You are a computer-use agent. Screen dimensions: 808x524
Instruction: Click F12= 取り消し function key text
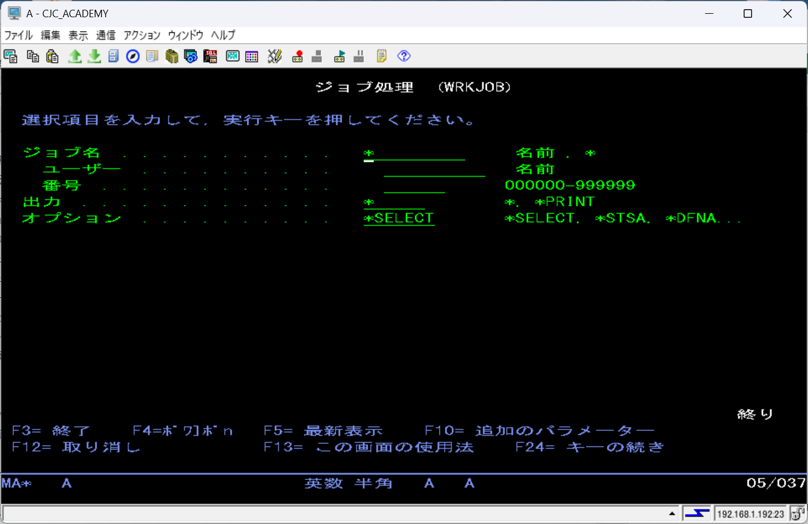76,447
